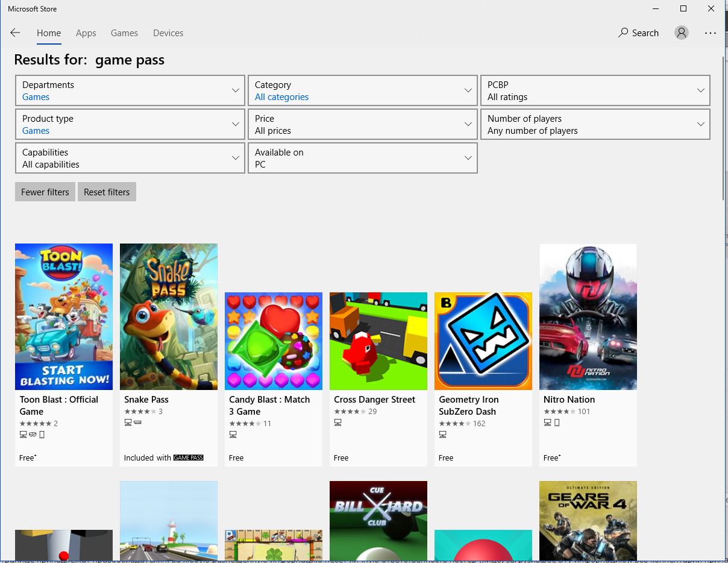Expand the Capabilities filter dropdown
This screenshot has width=728, height=563.
(x=130, y=158)
